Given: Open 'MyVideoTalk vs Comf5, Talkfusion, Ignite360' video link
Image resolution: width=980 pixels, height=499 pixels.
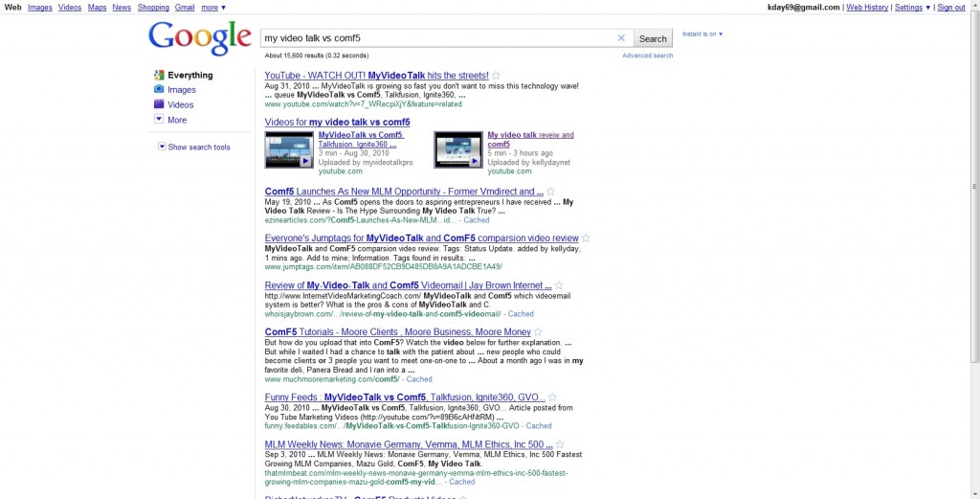Looking at the screenshot, I should click(361, 140).
